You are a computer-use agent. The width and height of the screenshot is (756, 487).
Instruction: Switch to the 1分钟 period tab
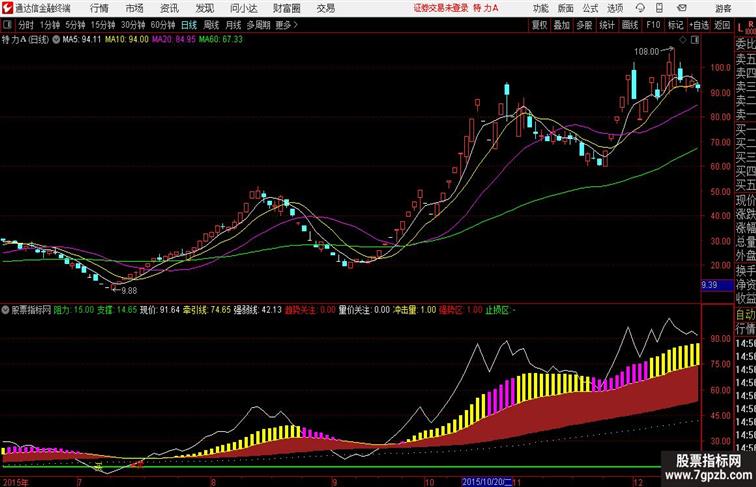[x=50, y=25]
